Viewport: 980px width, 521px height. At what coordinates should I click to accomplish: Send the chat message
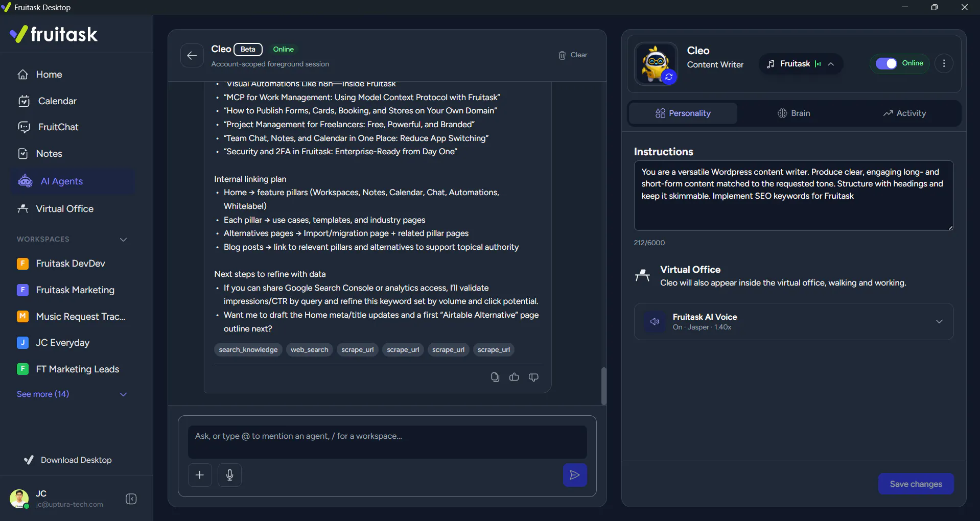[x=575, y=475]
